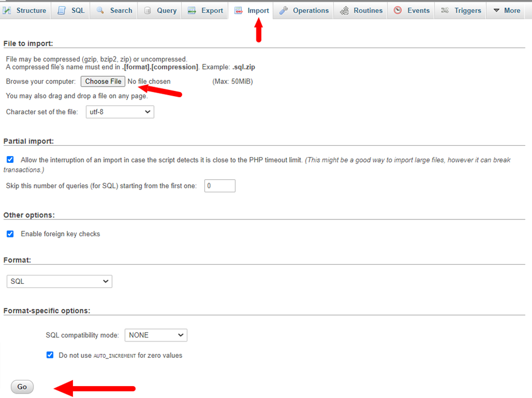Uncheck Enable foreign key checks
The height and width of the screenshot is (398, 532).
click(10, 234)
